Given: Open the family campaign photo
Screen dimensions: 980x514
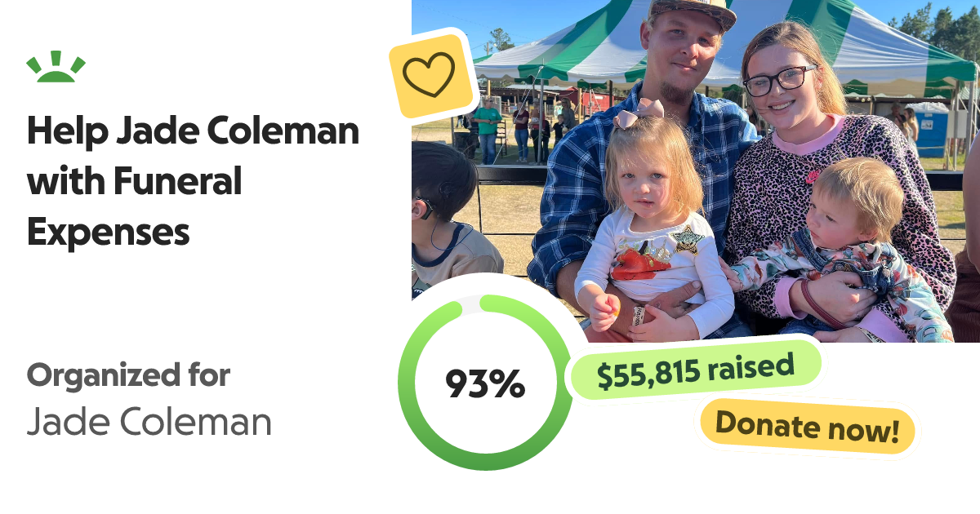Looking at the screenshot, I should [x=696, y=171].
